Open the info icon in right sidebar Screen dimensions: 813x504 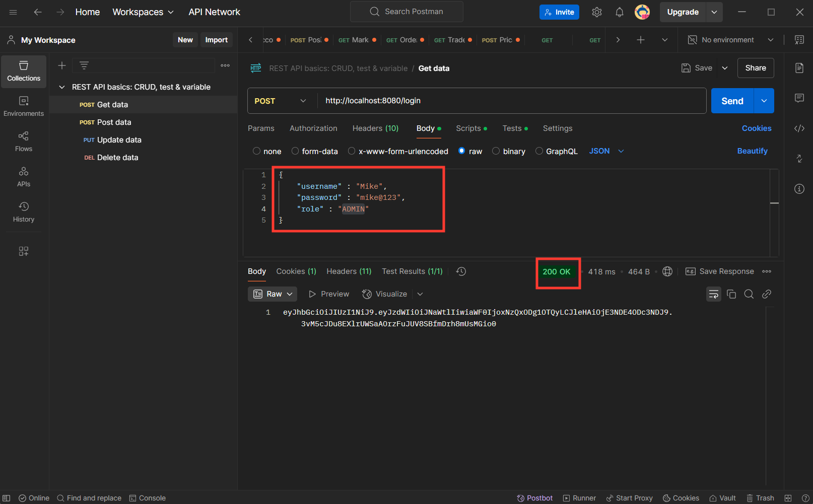click(799, 189)
